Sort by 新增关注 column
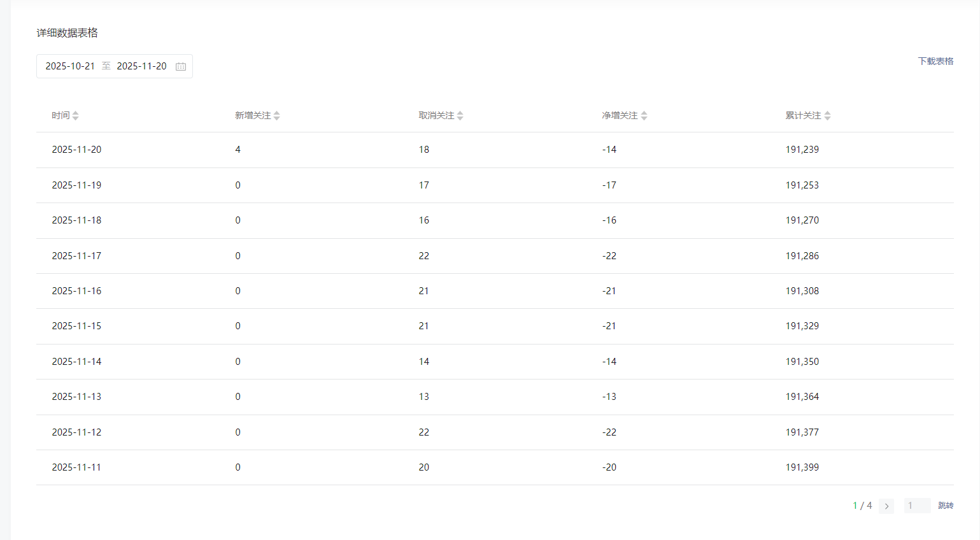This screenshot has width=980, height=540. [x=276, y=115]
